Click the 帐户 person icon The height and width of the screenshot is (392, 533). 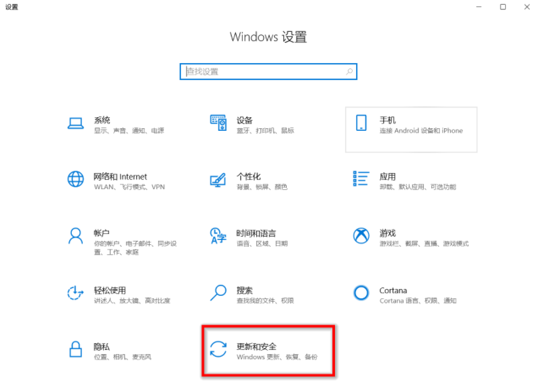point(75,236)
